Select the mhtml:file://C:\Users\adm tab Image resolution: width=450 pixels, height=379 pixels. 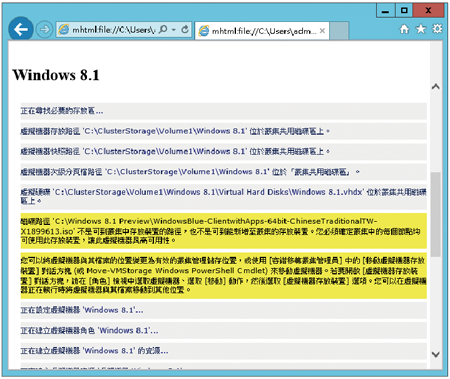(262, 31)
